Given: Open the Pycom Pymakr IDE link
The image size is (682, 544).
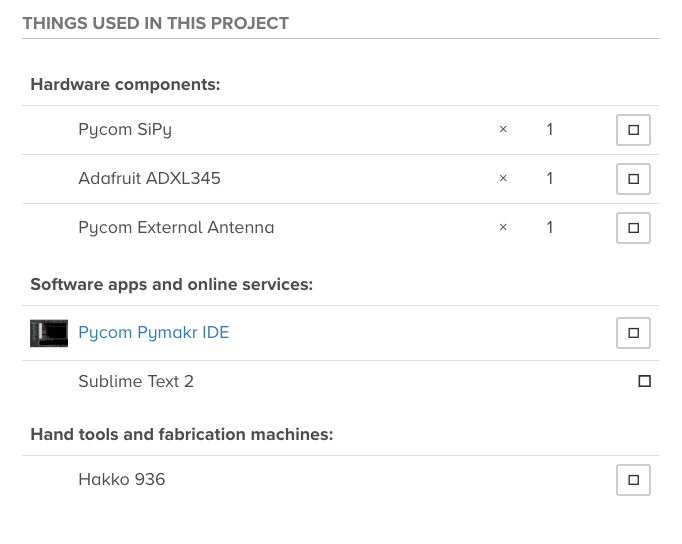Looking at the screenshot, I should tap(154, 333).
